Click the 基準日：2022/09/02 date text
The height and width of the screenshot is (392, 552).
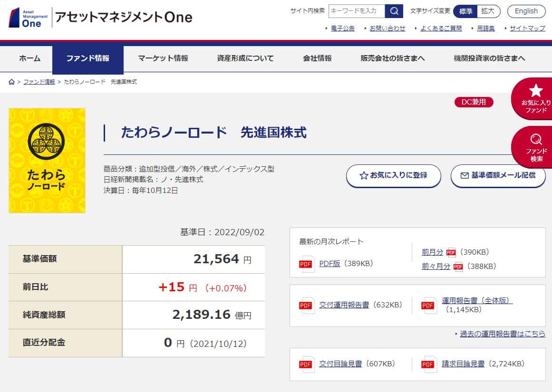click(x=222, y=232)
